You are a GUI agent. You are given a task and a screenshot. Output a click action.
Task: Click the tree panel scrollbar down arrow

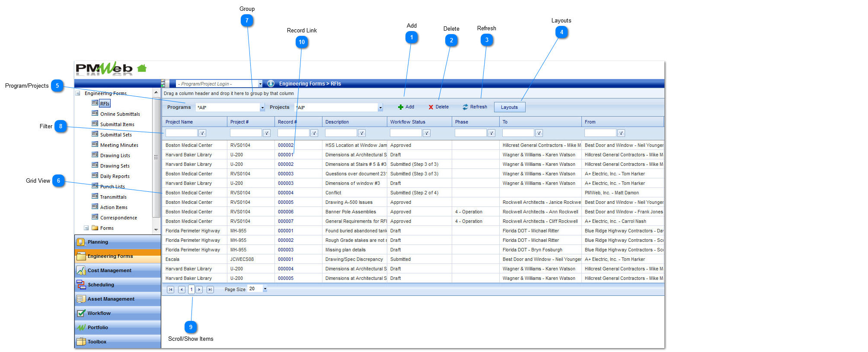tap(156, 230)
